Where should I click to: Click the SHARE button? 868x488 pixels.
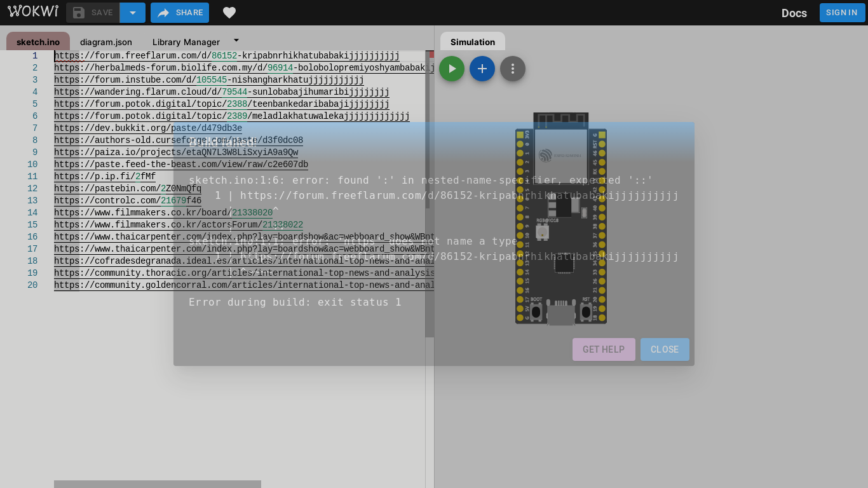pyautogui.click(x=180, y=13)
